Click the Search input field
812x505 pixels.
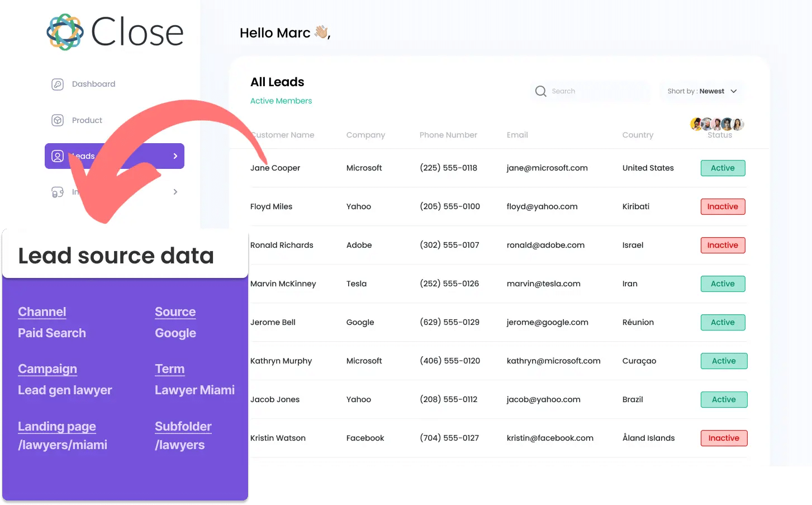[590, 91]
